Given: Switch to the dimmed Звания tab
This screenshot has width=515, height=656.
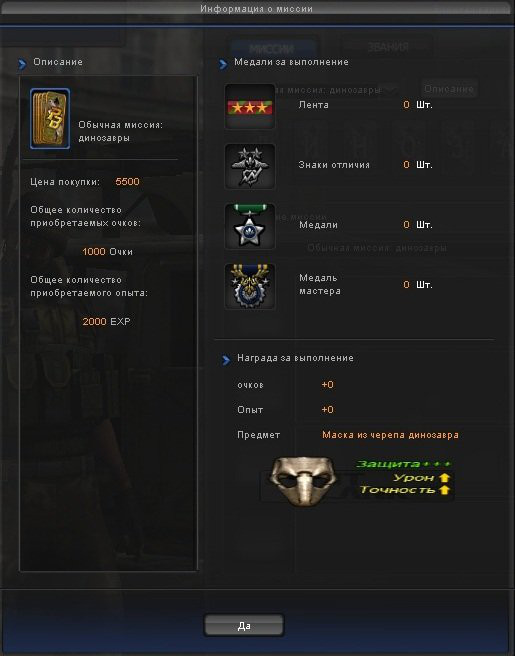Looking at the screenshot, I should pos(388,47).
